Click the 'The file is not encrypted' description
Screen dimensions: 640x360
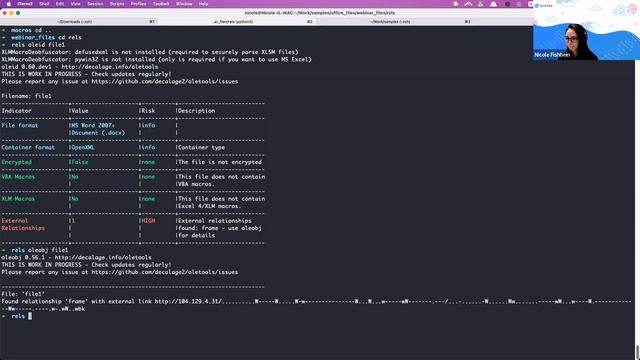click(220, 162)
